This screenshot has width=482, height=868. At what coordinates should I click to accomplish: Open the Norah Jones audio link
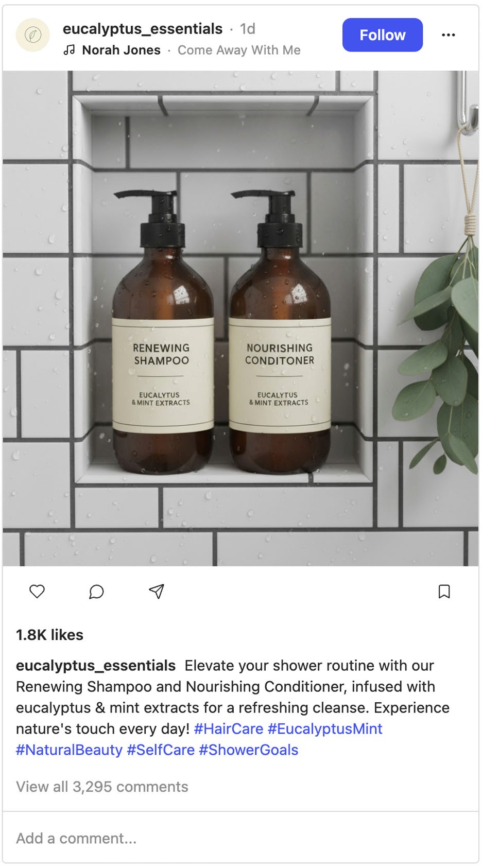[122, 50]
